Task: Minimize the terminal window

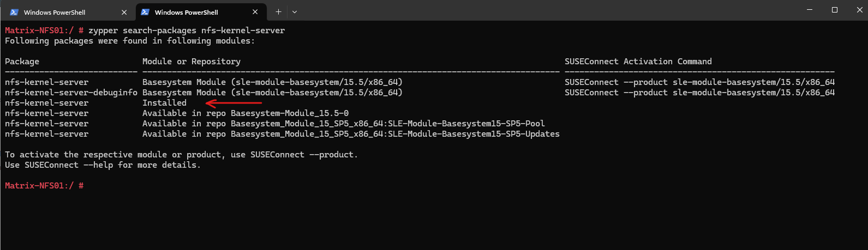Action: click(810, 10)
